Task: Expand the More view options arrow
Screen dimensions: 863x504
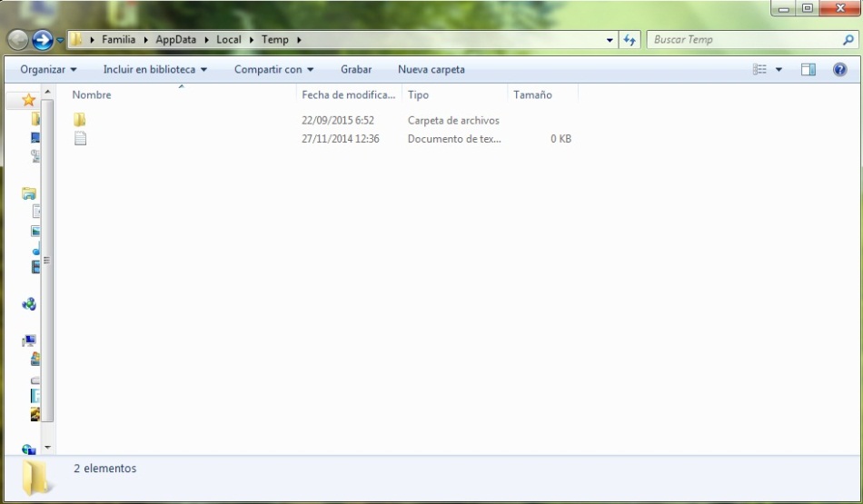Action: pos(779,70)
